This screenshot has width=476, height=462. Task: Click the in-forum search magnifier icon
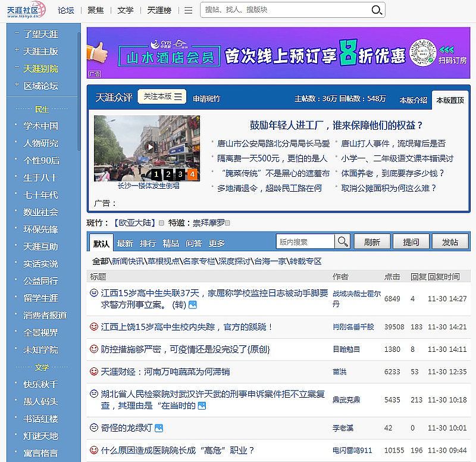pyautogui.click(x=343, y=242)
